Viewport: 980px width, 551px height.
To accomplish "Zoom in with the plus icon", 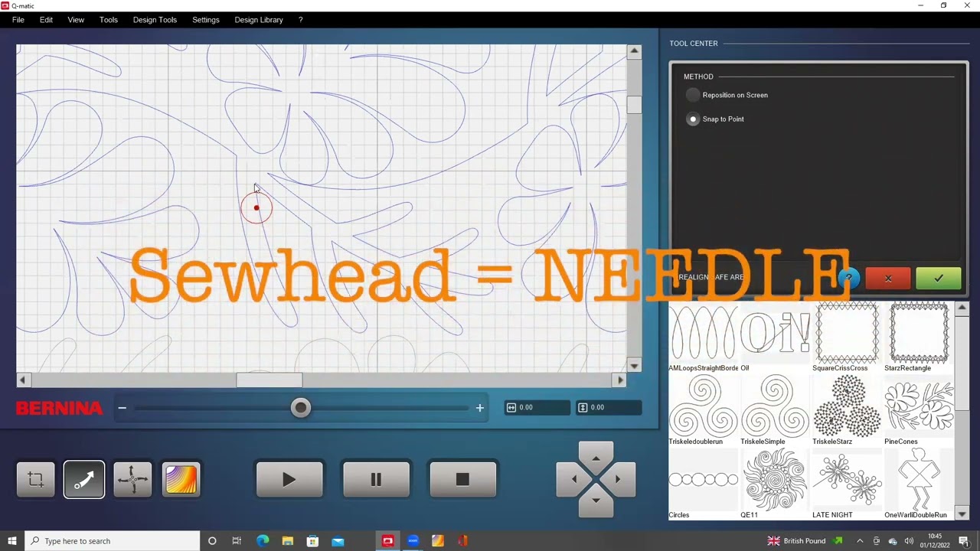I will click(480, 408).
